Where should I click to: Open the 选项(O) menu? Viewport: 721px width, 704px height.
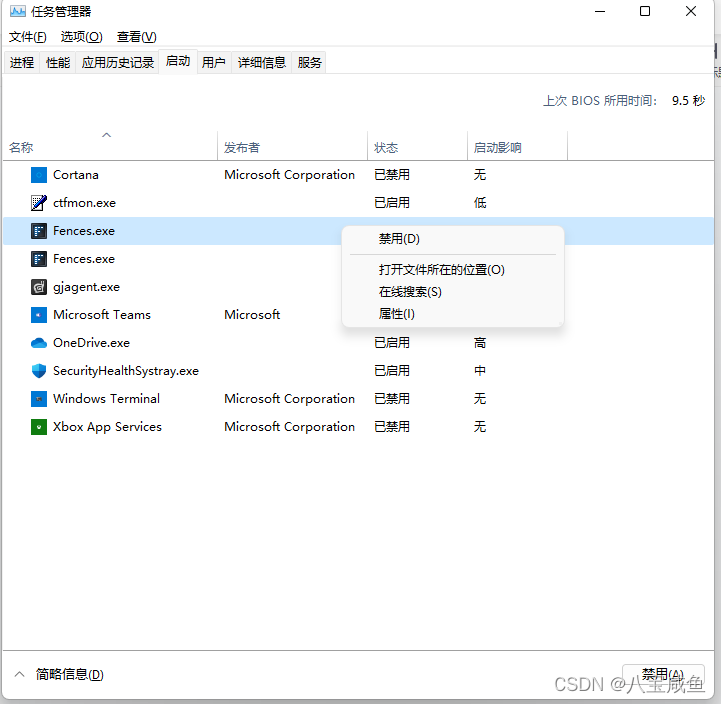tap(81, 37)
